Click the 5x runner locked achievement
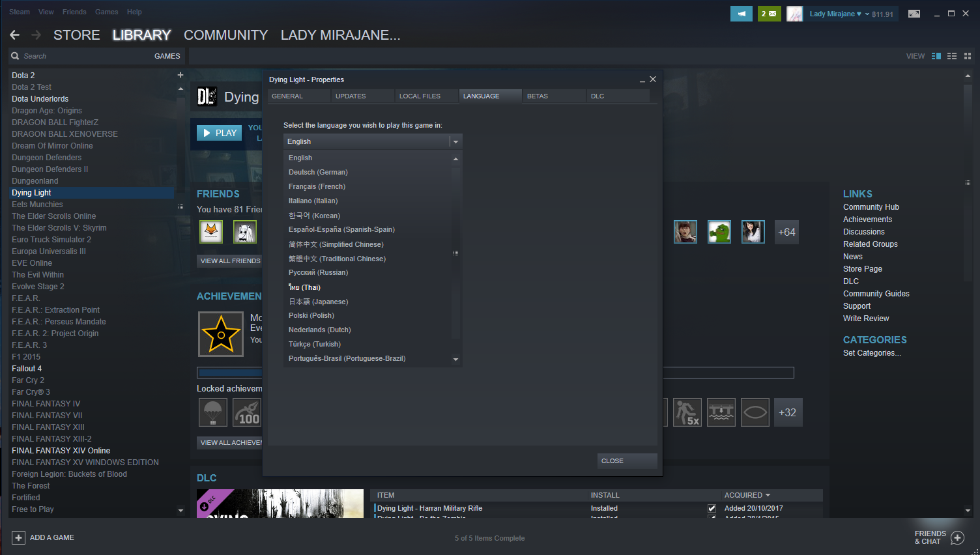The height and width of the screenshot is (555, 980). click(687, 412)
